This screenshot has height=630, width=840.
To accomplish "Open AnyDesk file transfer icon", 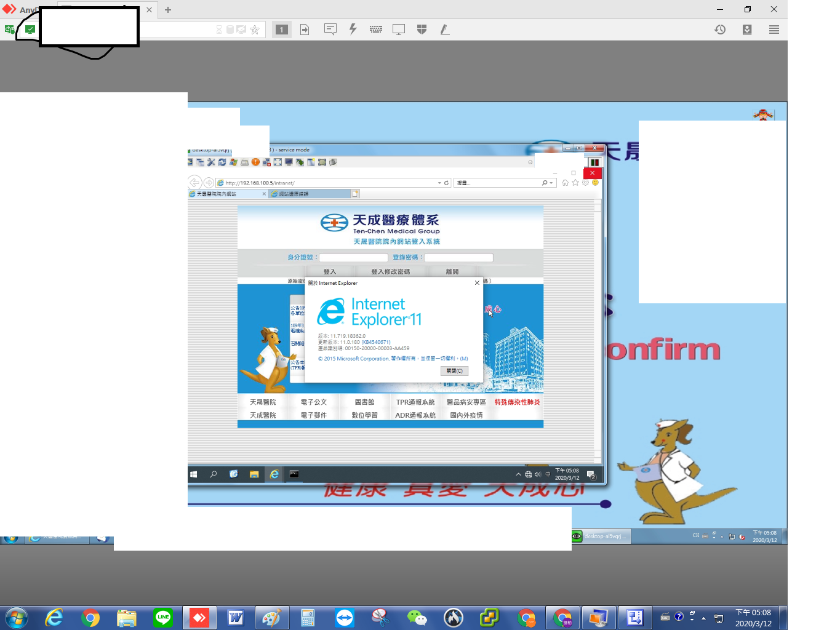I will point(305,30).
